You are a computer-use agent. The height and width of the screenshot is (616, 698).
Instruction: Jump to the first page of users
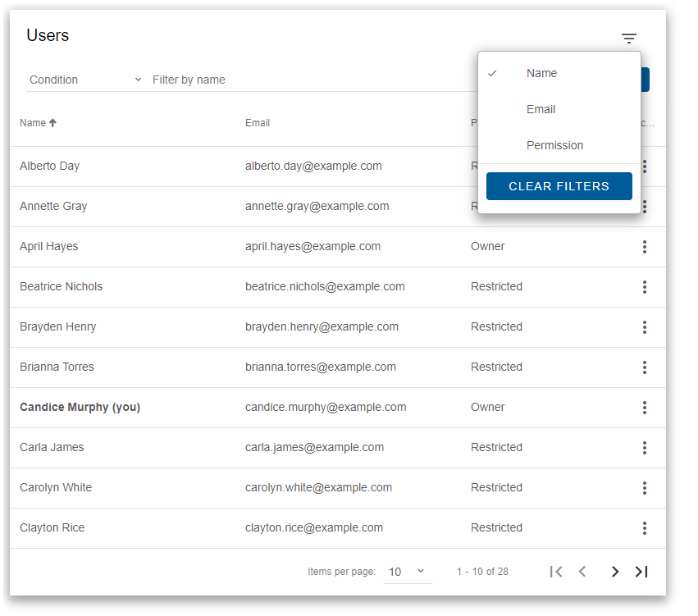[x=555, y=572]
